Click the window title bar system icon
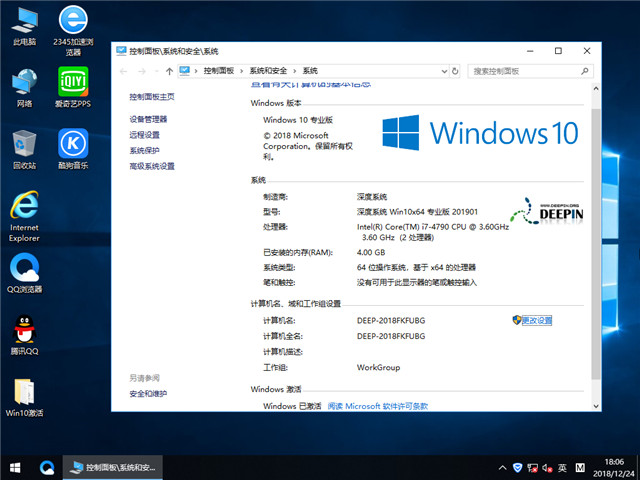640x480 pixels. click(x=121, y=51)
